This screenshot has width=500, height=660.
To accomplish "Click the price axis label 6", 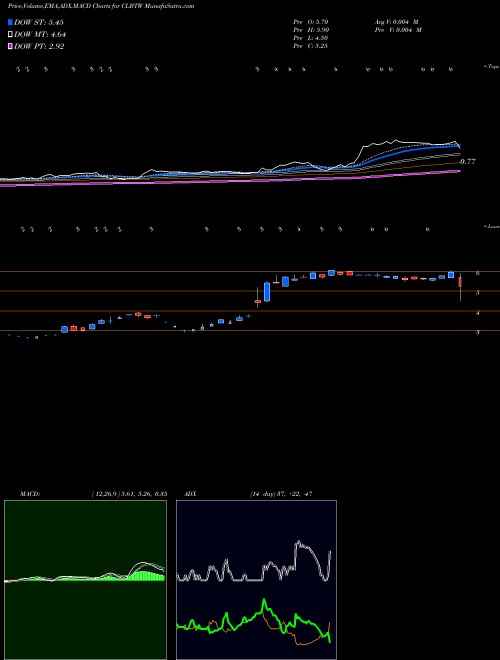I will (478, 273).
